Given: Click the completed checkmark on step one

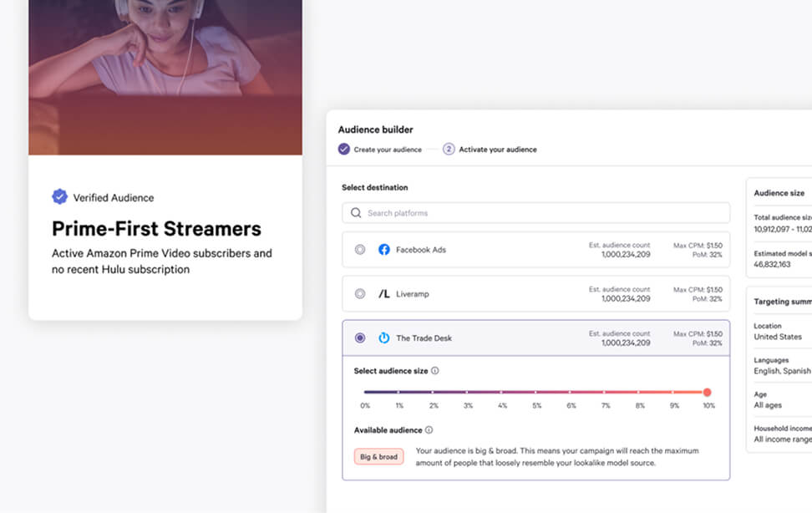Looking at the screenshot, I should click(345, 148).
